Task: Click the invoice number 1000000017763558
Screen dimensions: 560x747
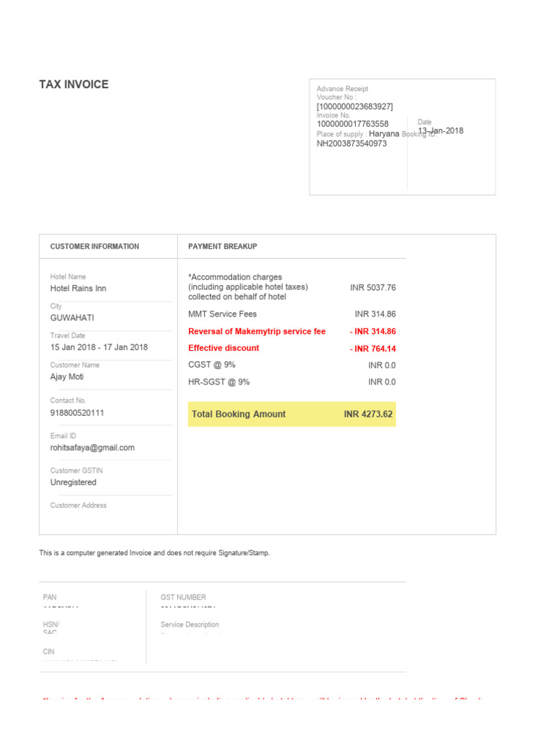Action: pyautogui.click(x=352, y=125)
